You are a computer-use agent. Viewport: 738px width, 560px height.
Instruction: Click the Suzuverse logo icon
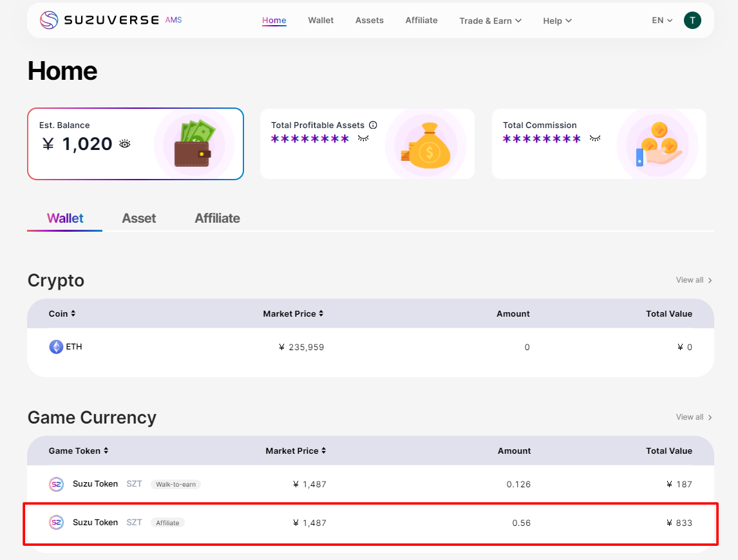coord(49,21)
